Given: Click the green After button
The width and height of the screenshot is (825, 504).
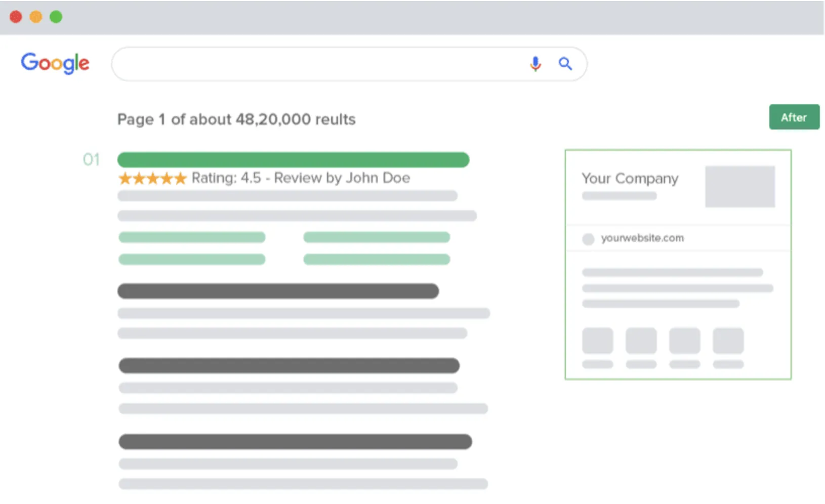Looking at the screenshot, I should pyautogui.click(x=794, y=117).
